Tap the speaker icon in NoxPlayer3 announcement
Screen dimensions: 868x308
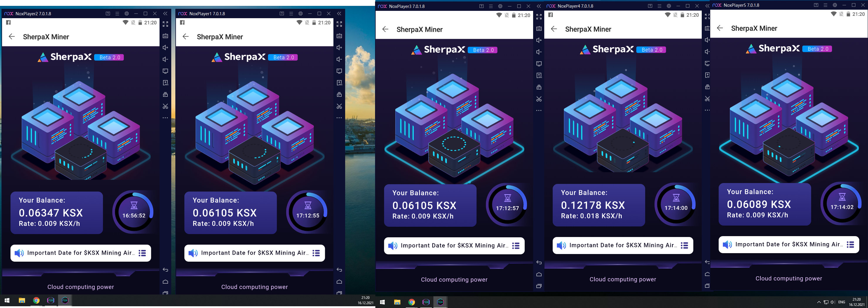tap(393, 246)
